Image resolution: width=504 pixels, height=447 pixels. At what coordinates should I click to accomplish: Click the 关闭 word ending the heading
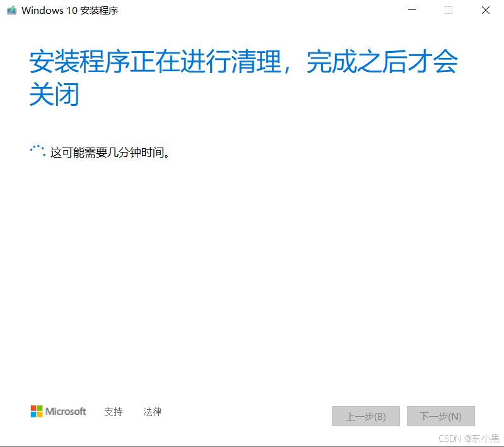[x=54, y=94]
